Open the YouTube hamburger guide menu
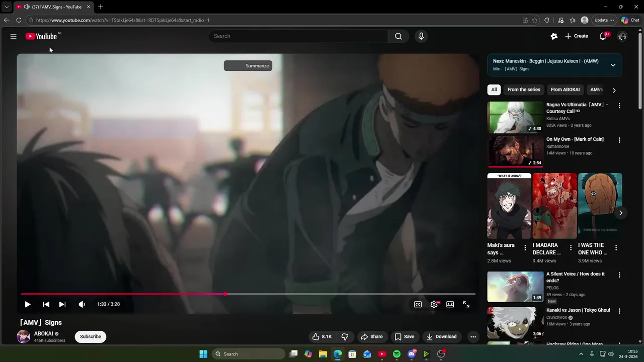The width and height of the screenshot is (644, 362). [x=14, y=36]
